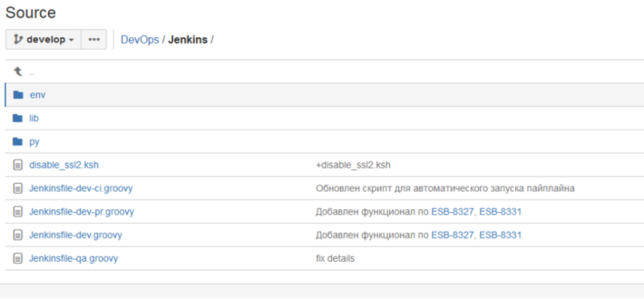This screenshot has height=299, width=644.
Task: Click the file icon beside disable_ssl2.ksh
Action: (18, 165)
